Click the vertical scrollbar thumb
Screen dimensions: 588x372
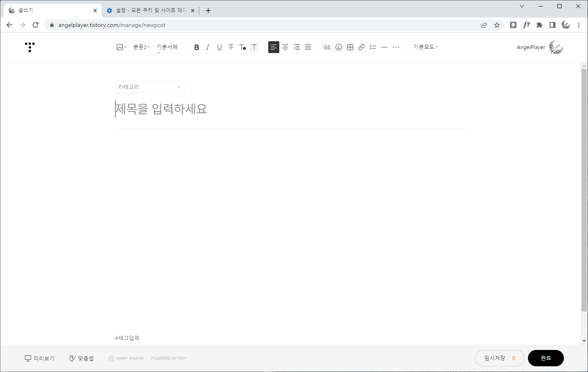[584, 190]
